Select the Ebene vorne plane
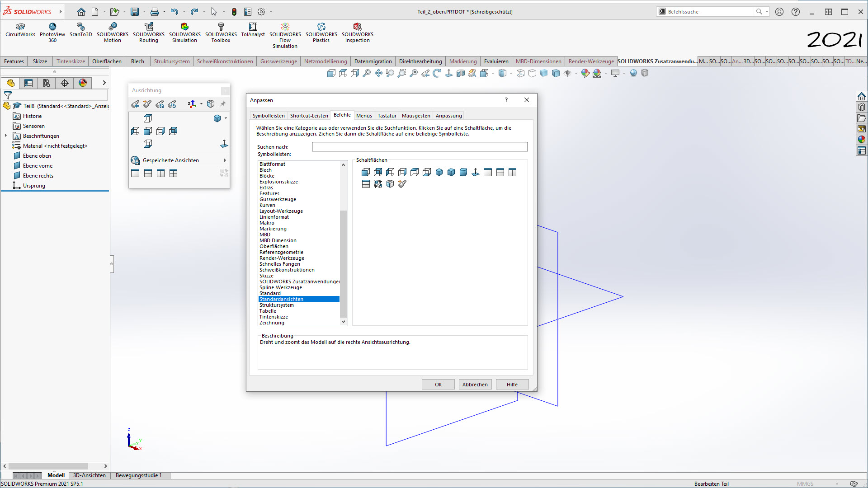This screenshot has width=868, height=488. 38,166
